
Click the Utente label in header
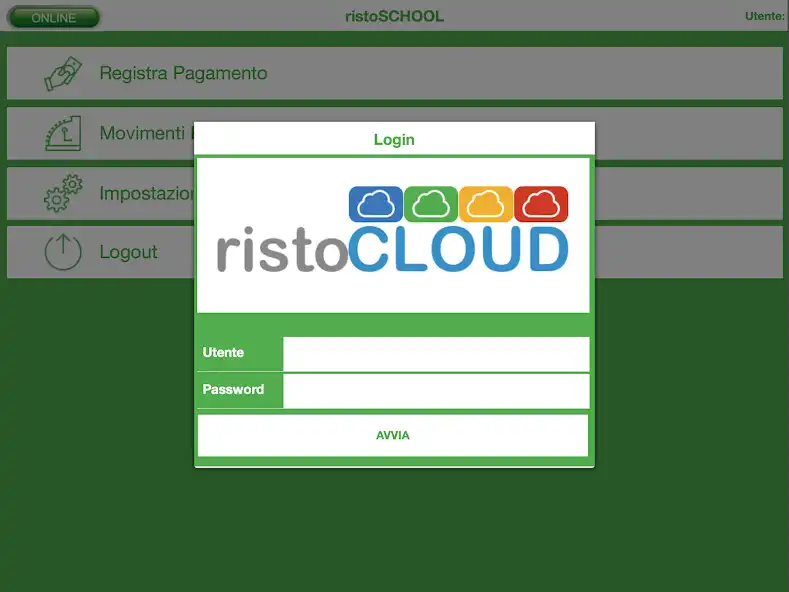765,16
